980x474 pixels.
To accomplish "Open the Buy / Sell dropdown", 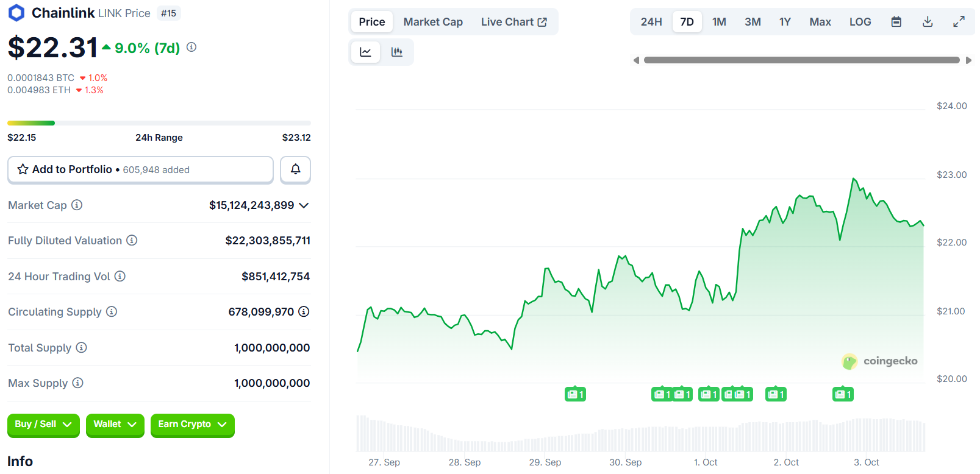I will pyautogui.click(x=43, y=425).
